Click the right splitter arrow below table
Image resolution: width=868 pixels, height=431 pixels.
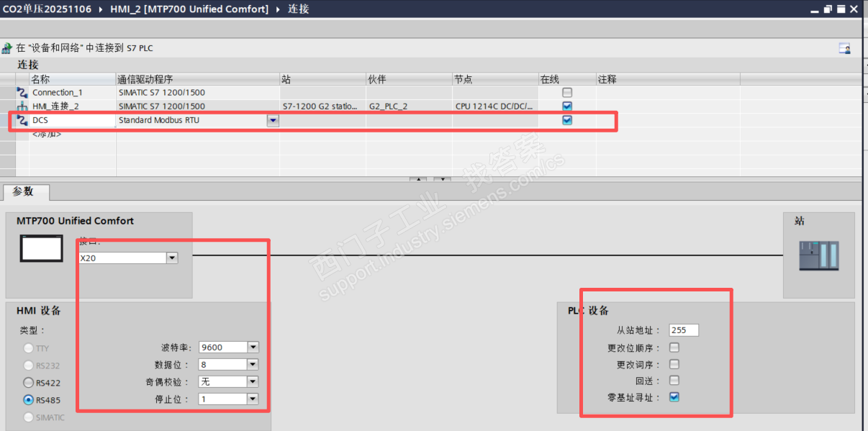pos(443,179)
